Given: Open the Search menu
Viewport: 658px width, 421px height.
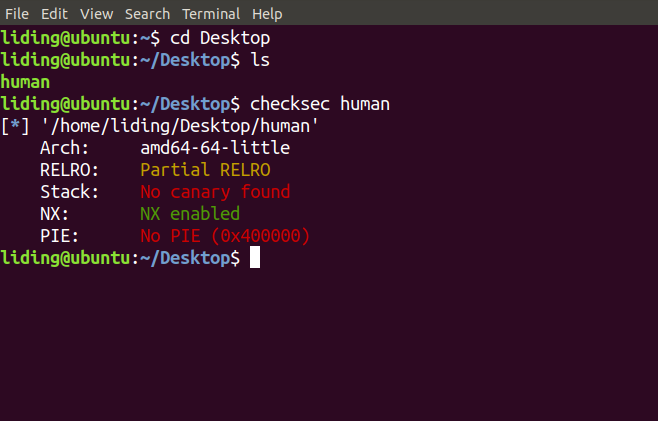Looking at the screenshot, I should tap(147, 14).
